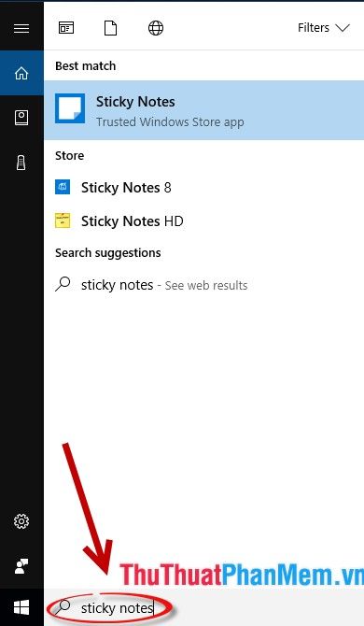Open Sticky Notes HD store result
This screenshot has height=626, width=364.
(x=203, y=221)
